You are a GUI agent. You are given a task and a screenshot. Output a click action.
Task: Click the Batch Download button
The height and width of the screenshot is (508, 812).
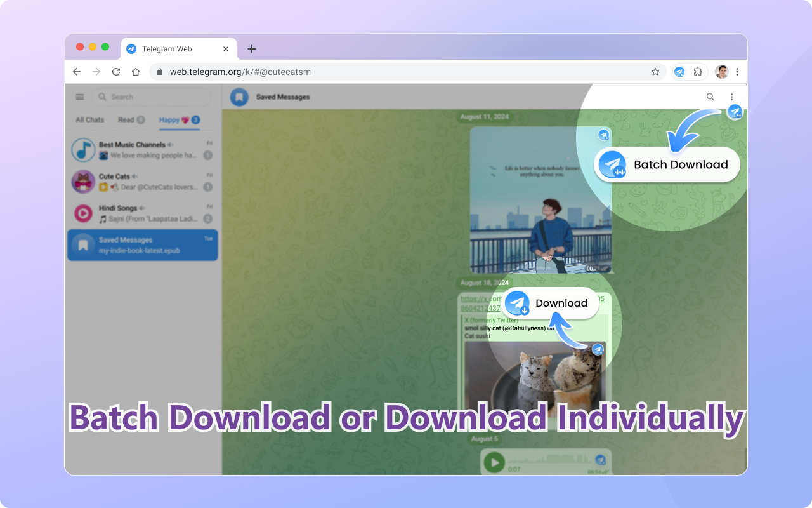(x=667, y=165)
